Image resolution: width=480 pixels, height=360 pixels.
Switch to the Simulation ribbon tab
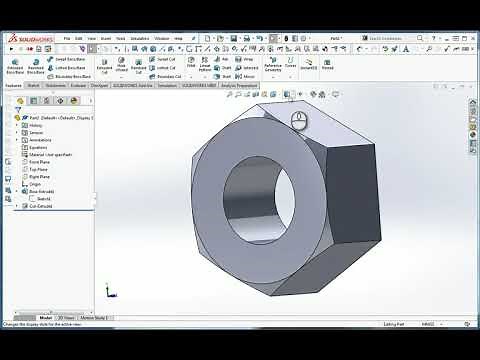pos(167,86)
